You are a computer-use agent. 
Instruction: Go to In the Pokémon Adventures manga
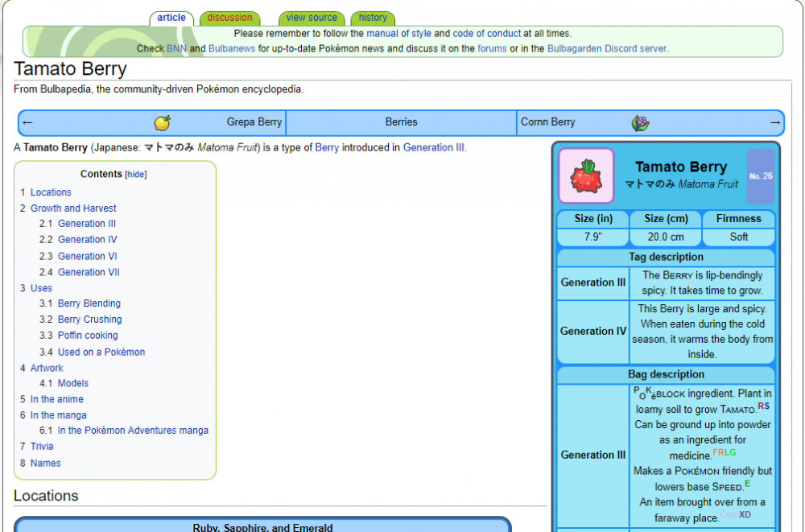point(133,431)
